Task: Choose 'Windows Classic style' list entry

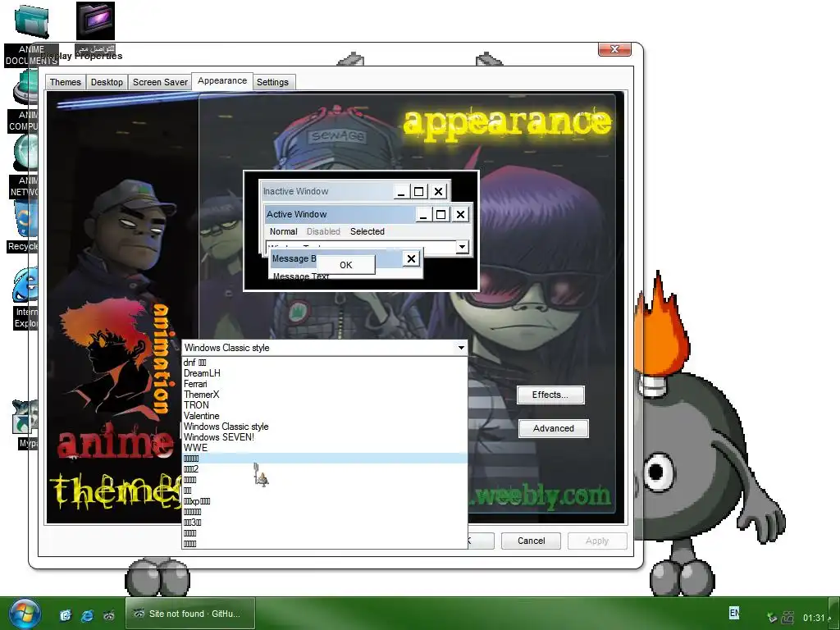Action: [325, 427]
